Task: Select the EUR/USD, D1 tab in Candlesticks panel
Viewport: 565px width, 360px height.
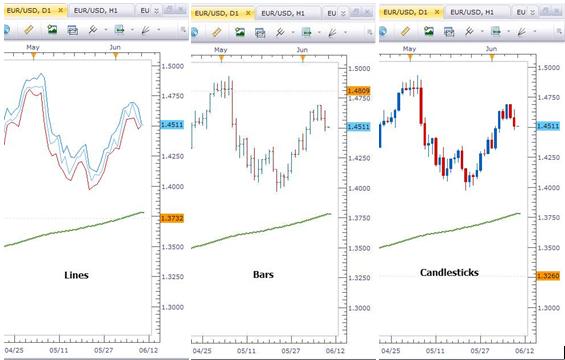Action: pyautogui.click(x=405, y=12)
